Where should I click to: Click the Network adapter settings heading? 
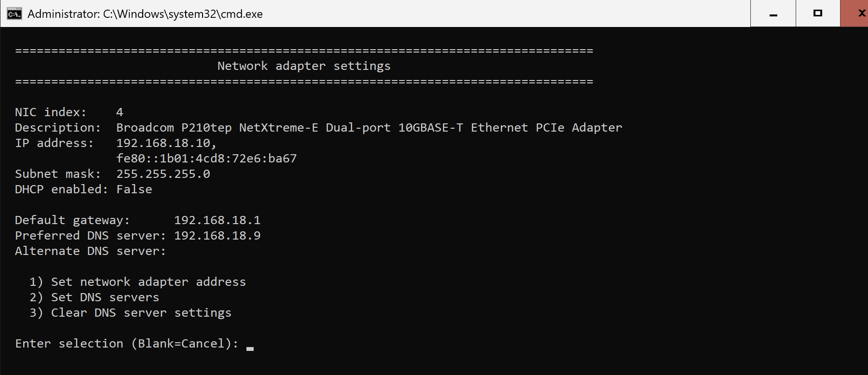tap(304, 66)
